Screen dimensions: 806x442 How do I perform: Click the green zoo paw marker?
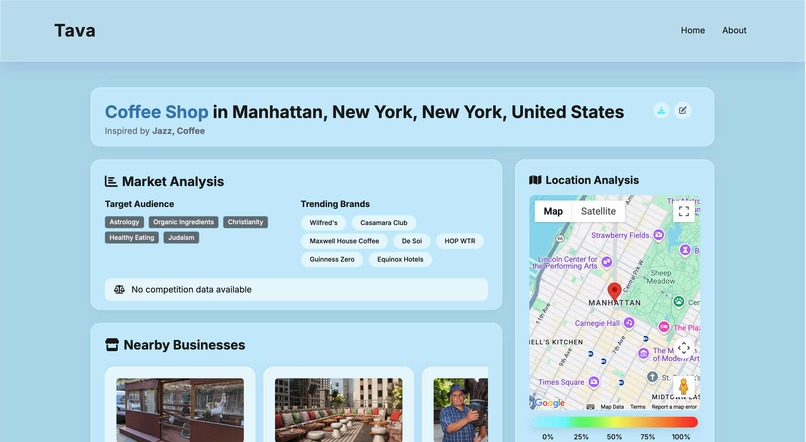679,302
